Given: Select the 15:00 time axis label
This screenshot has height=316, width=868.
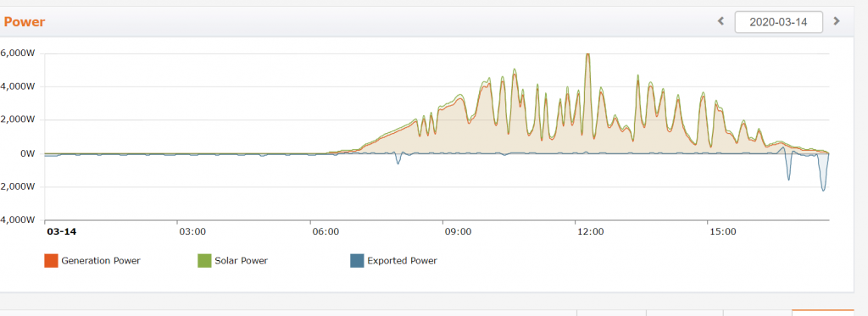Looking at the screenshot, I should click(723, 231).
